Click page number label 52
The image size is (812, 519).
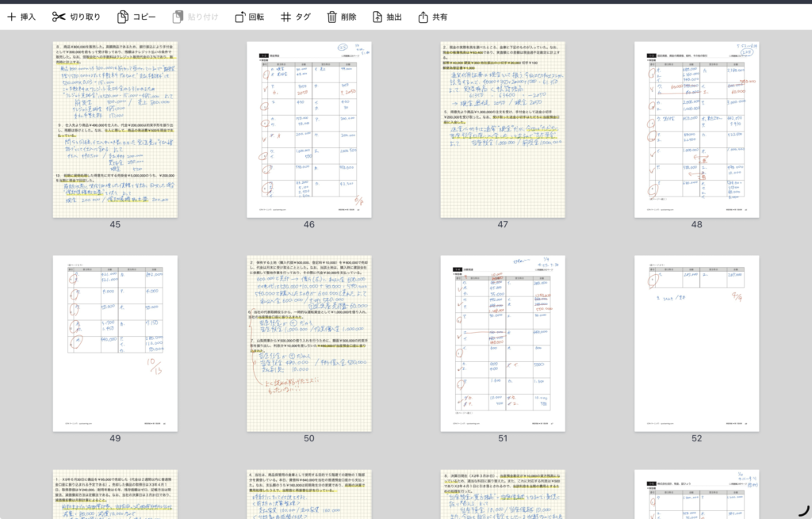[x=697, y=438]
